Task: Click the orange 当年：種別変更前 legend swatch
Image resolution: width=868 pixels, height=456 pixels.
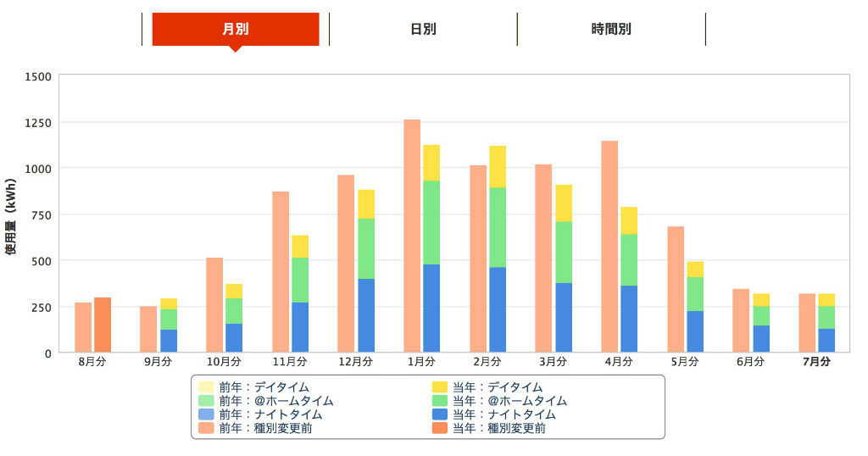Action: tap(440, 429)
